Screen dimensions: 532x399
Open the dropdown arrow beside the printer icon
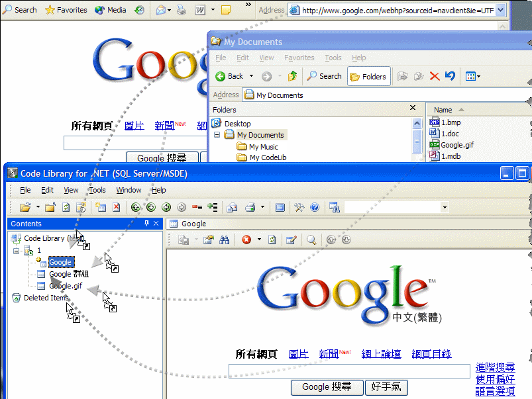point(262,207)
